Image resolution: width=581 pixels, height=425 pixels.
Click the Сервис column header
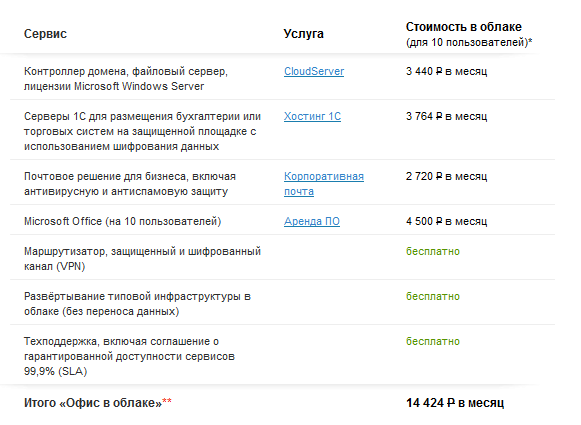tap(45, 34)
